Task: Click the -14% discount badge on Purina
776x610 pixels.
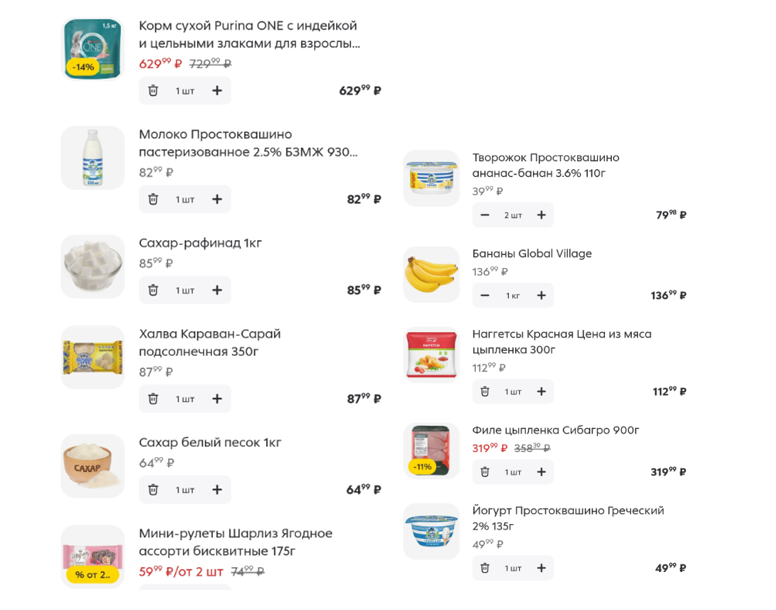Action: (83, 67)
